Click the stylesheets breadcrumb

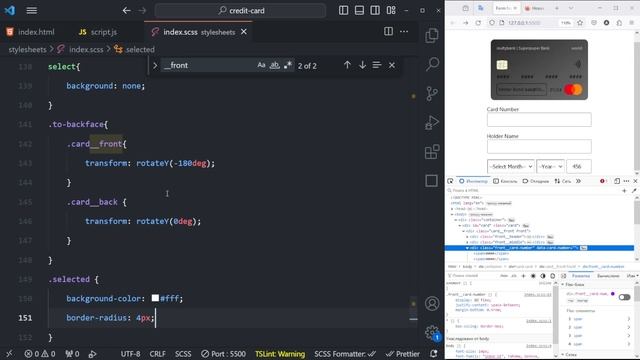click(x=27, y=49)
